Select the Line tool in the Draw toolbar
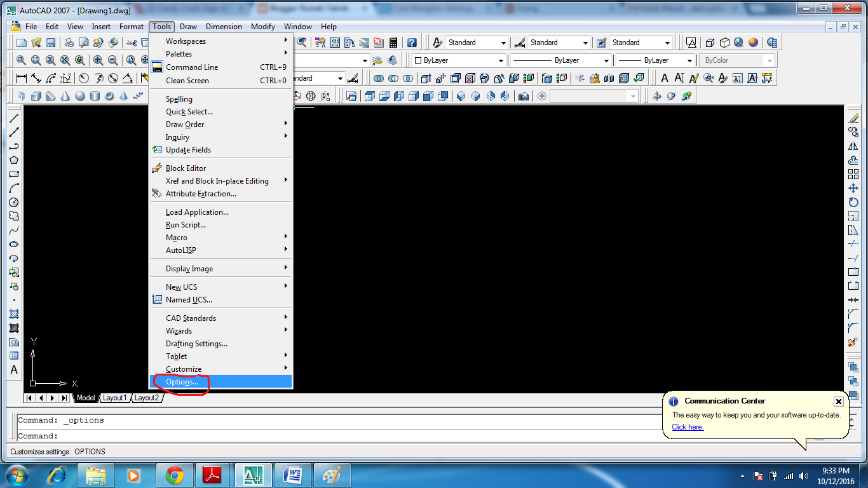This screenshot has height=488, width=868. 14,119
